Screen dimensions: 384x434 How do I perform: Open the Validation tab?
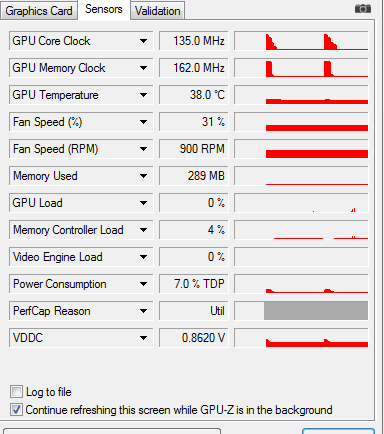[157, 11]
